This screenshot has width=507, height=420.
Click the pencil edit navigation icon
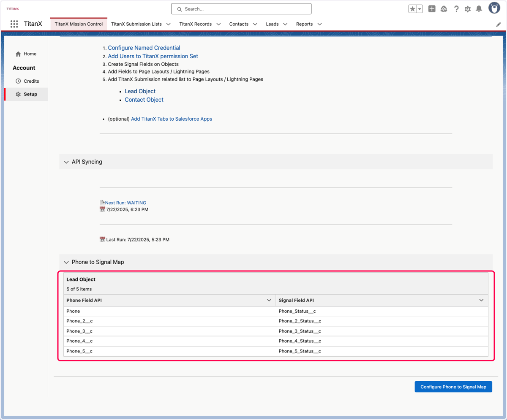(499, 24)
